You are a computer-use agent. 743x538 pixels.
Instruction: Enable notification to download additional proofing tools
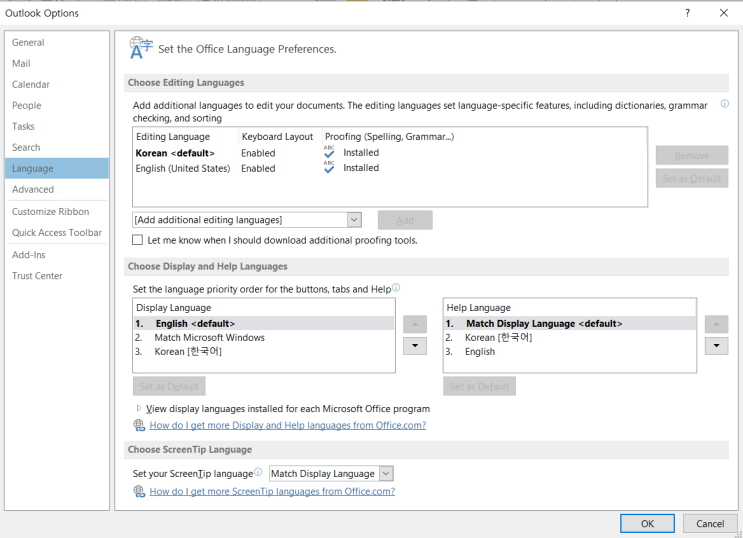coord(137,240)
